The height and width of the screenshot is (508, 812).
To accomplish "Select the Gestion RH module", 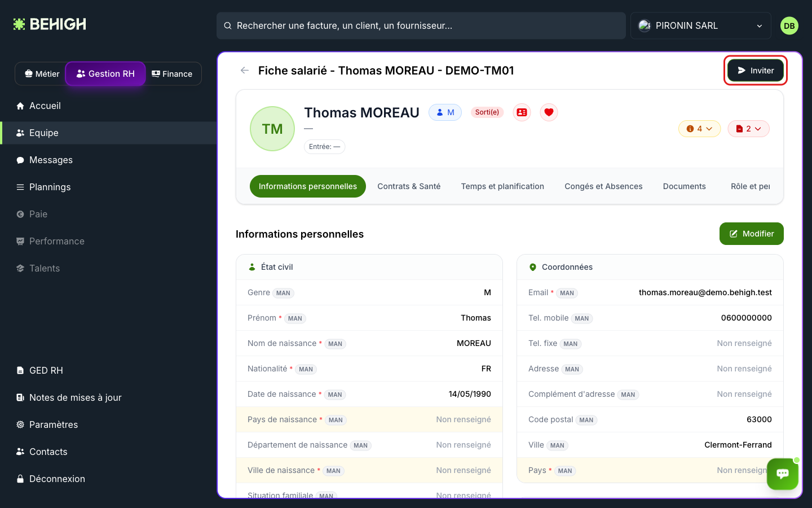I will tap(105, 74).
